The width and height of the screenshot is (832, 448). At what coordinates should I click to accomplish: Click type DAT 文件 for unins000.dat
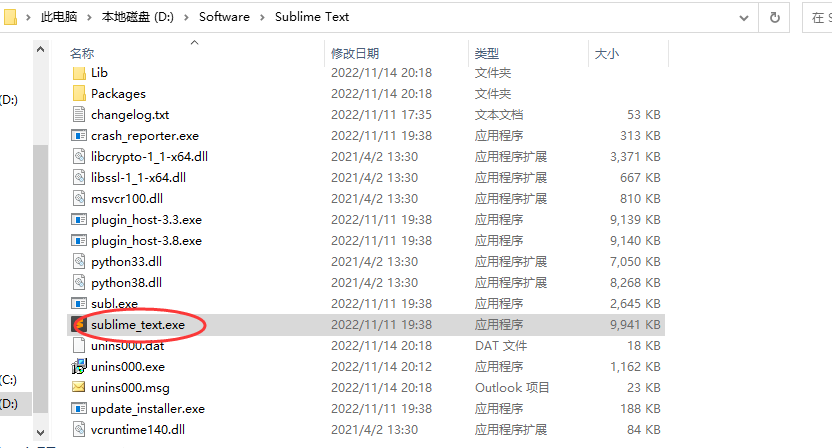tap(501, 346)
